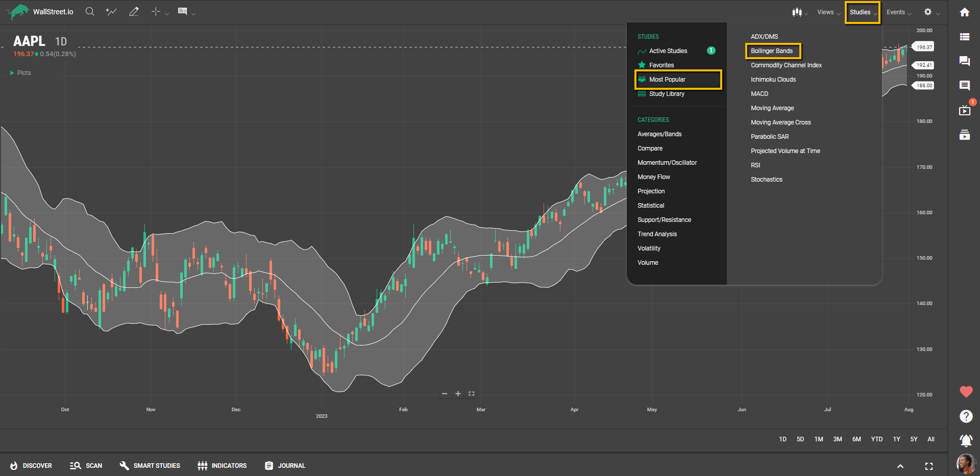Image resolution: width=980 pixels, height=476 pixels.
Task: Click the user profile avatar
Action: coord(965,464)
